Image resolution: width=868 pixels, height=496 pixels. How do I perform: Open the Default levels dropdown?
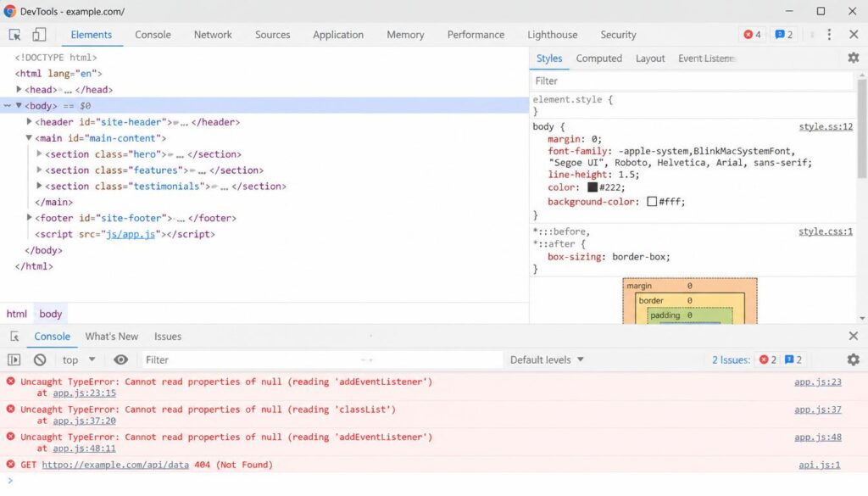click(x=547, y=359)
